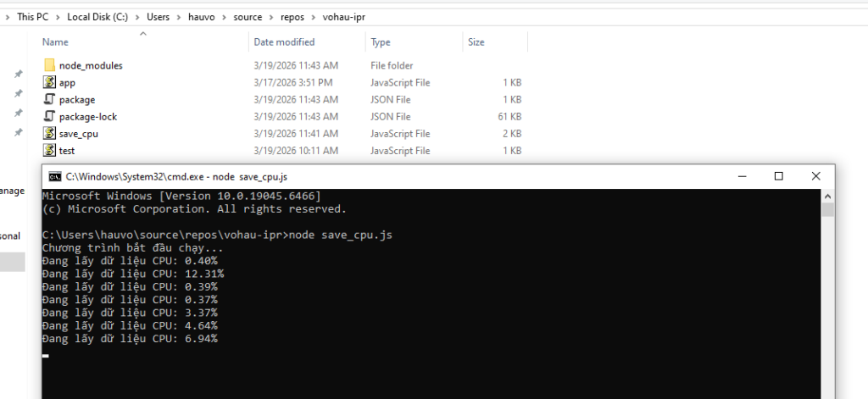Click the 3/19/2026 10:11 AM date cell
Viewport: 868px width, 399px height.
click(296, 151)
